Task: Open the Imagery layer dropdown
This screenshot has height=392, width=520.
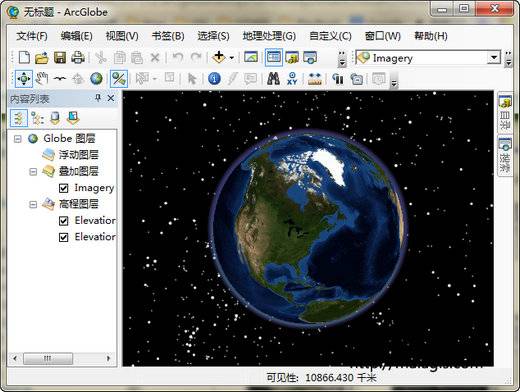Action: (494, 58)
